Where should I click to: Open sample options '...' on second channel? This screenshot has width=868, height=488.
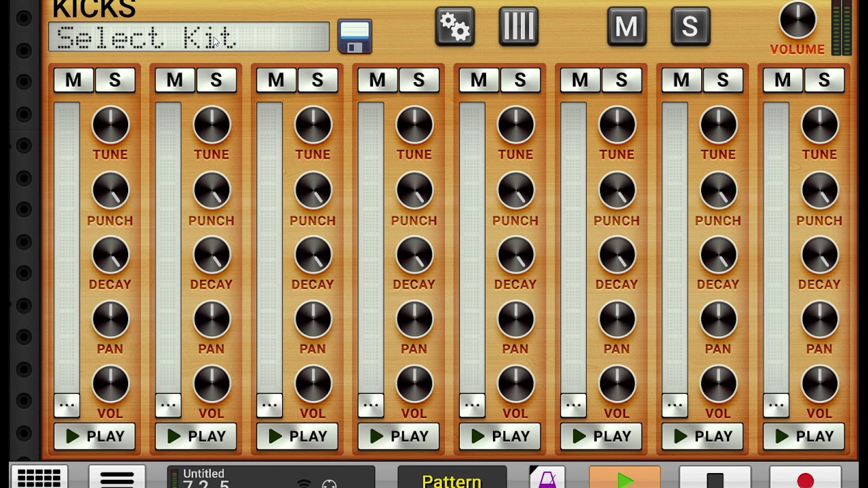click(168, 405)
